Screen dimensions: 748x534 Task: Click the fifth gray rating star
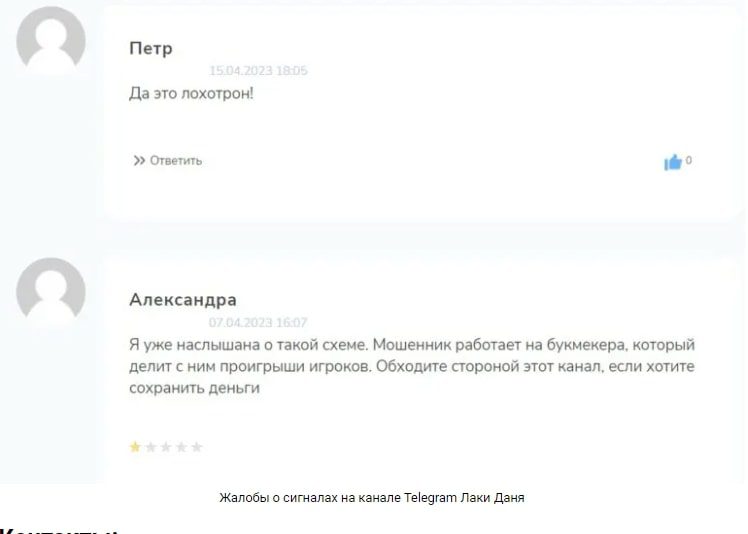(x=197, y=447)
